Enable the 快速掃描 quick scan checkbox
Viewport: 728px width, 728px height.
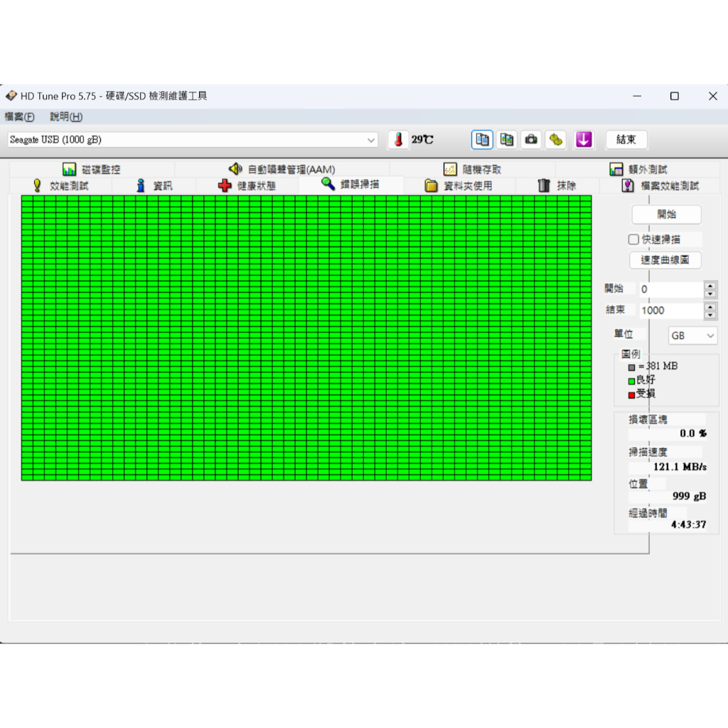[x=633, y=240]
